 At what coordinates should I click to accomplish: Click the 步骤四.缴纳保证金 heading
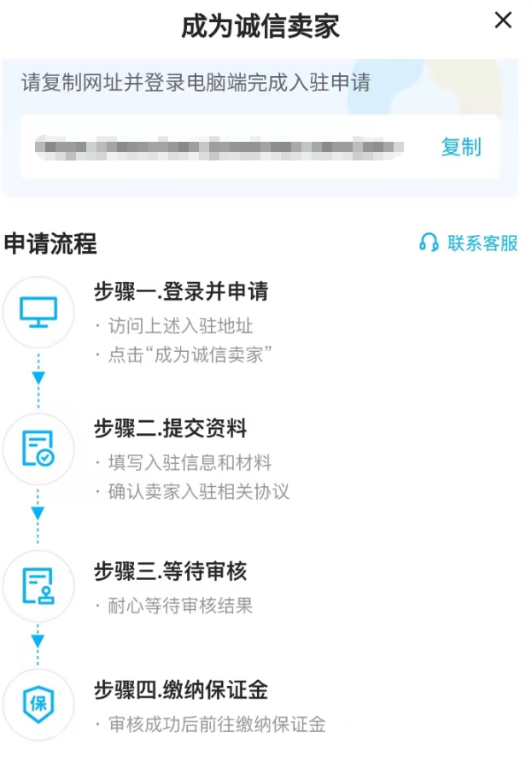click(181, 689)
